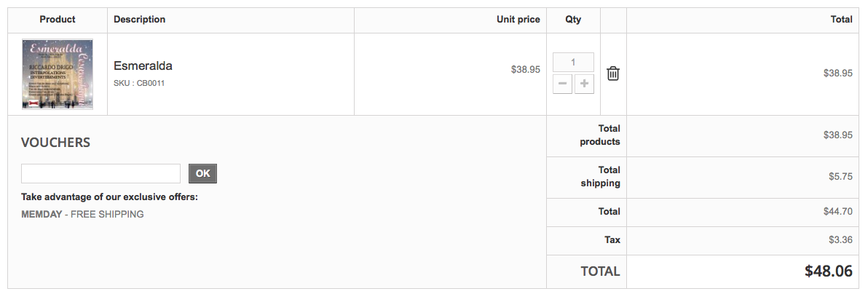Select the MEMDAY free shipping offer
Viewport: 868px width, 294px height.
[x=82, y=214]
